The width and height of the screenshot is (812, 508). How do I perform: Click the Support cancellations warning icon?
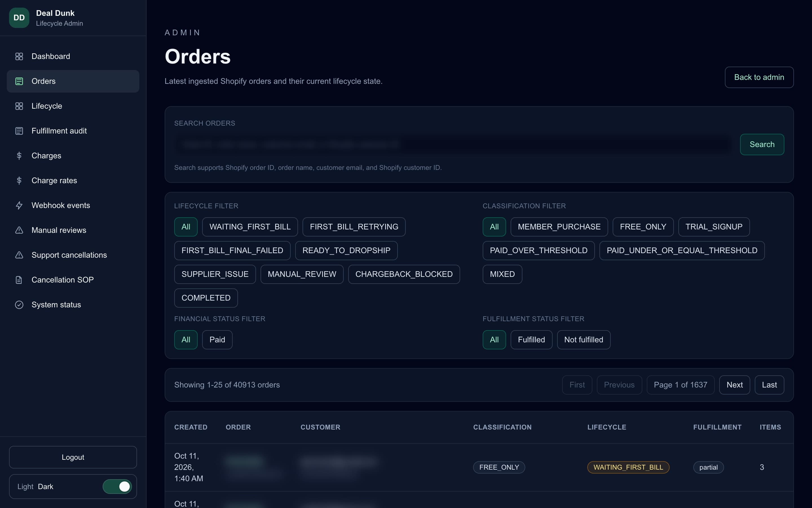pos(19,255)
